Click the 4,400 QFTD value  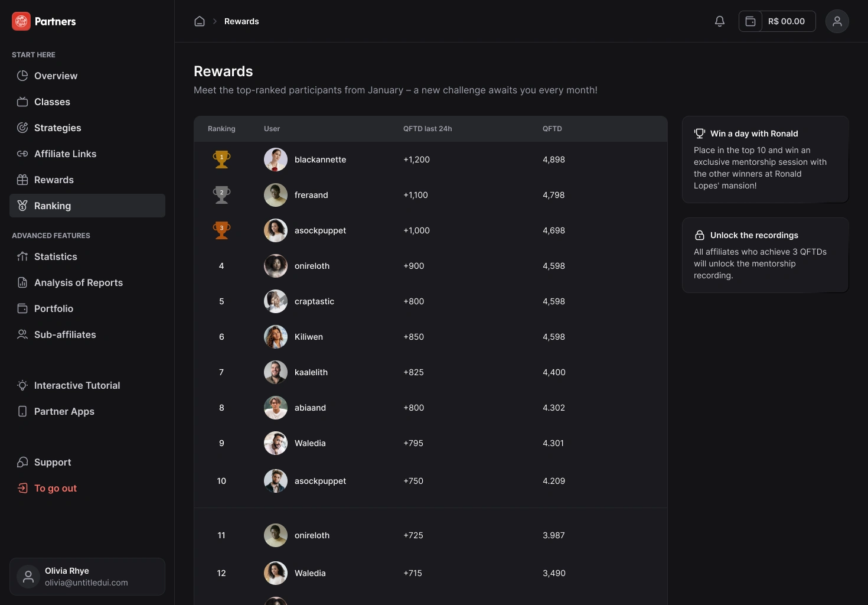(554, 372)
